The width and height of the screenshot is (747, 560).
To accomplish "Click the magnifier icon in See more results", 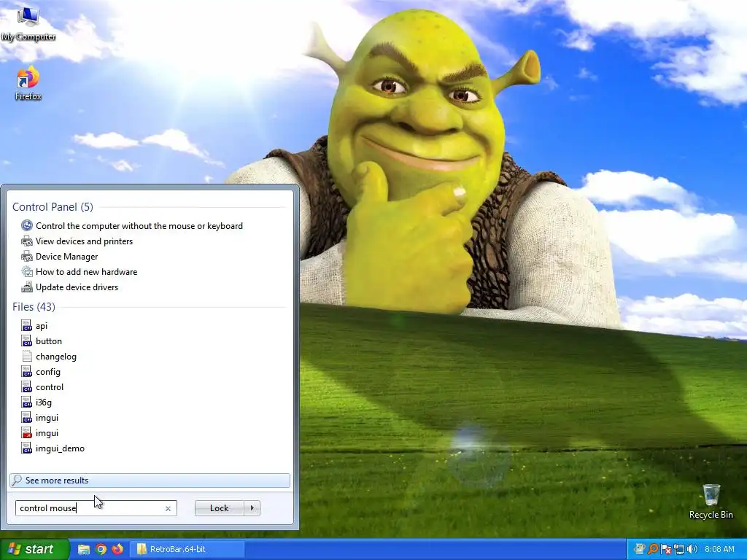I will [x=17, y=480].
